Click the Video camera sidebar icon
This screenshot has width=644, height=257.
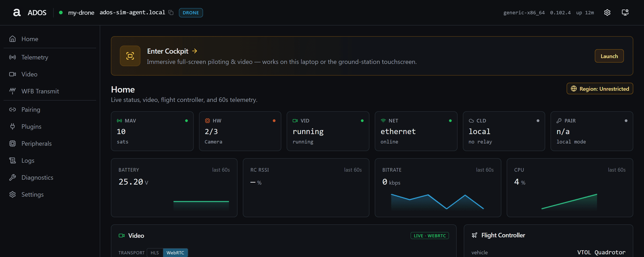click(13, 74)
